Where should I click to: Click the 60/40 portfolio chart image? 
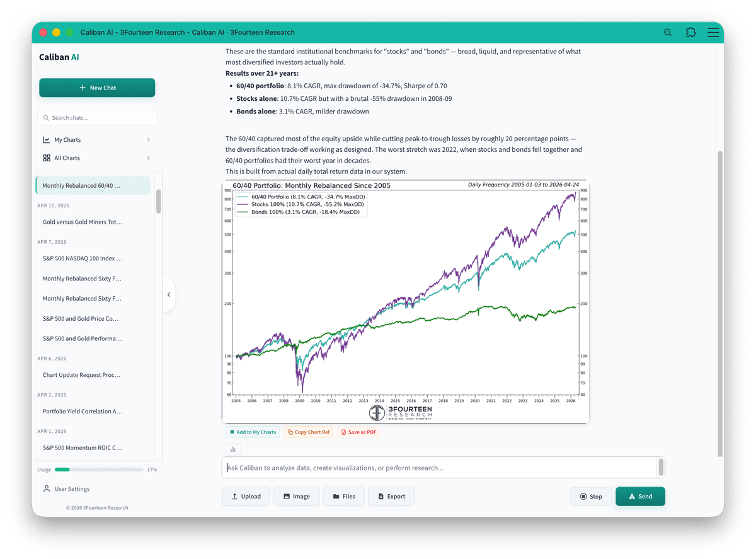tap(406, 302)
